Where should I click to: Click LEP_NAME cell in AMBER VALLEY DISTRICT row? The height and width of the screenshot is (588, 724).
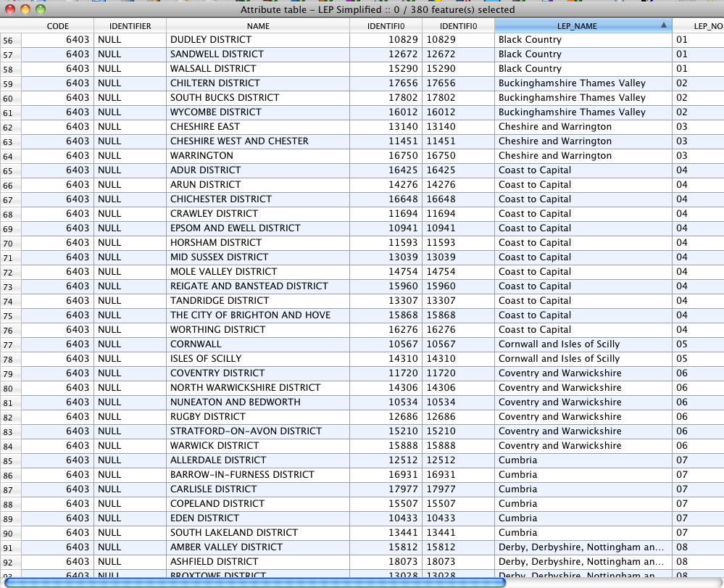click(x=581, y=547)
